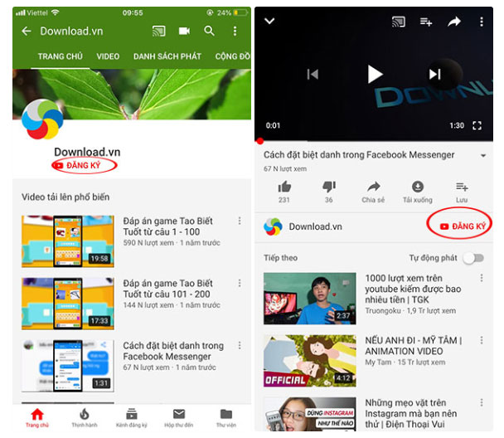Open the Kênh đăng ký subscriptions tab
Screen dimensions: 504x438
pyautogui.click(x=132, y=418)
